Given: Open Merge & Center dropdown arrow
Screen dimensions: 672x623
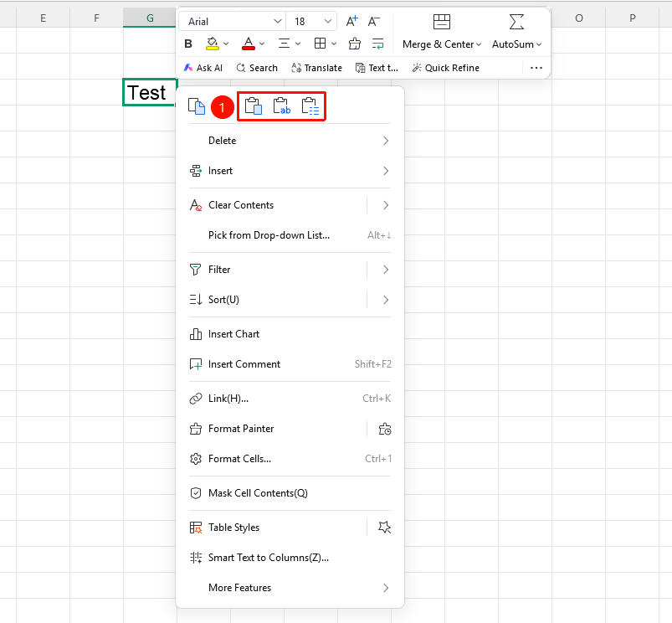Looking at the screenshot, I should [x=479, y=44].
